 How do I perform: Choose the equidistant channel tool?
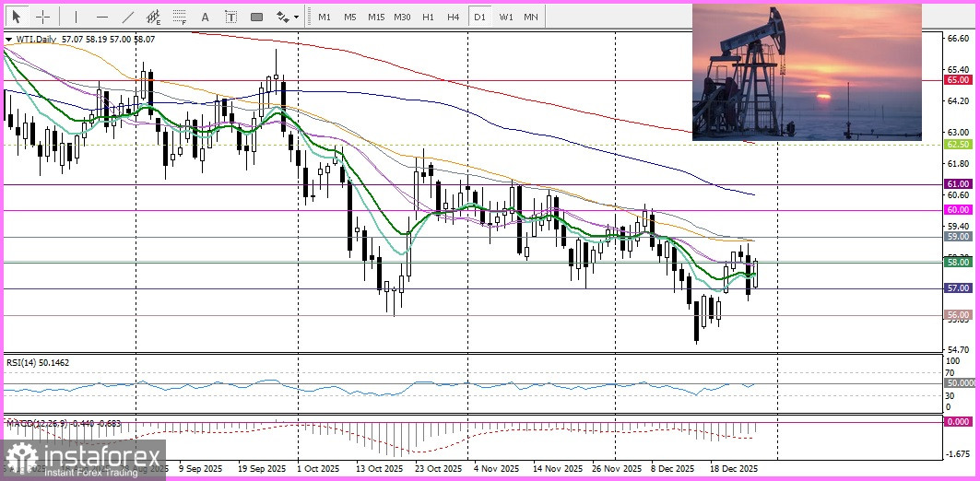click(153, 17)
